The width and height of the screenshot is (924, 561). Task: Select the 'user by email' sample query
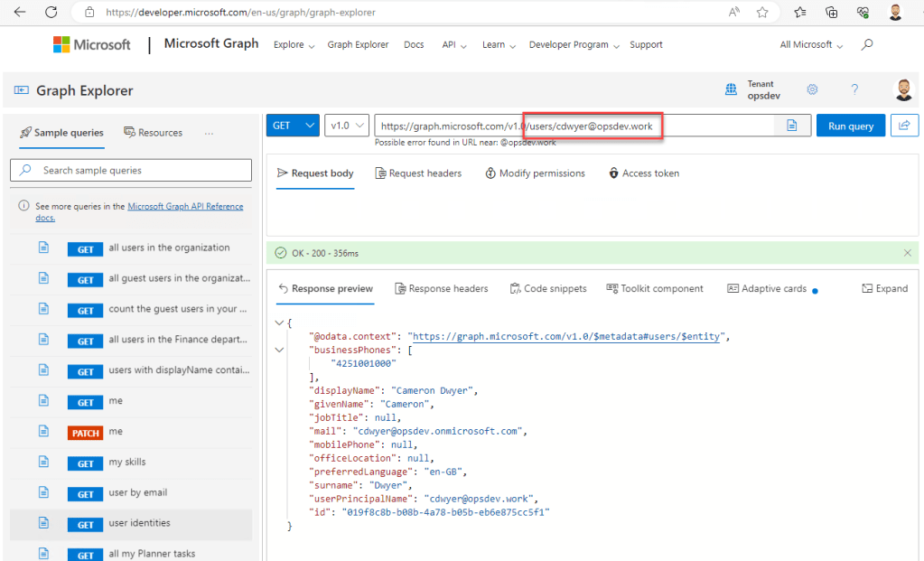click(137, 492)
